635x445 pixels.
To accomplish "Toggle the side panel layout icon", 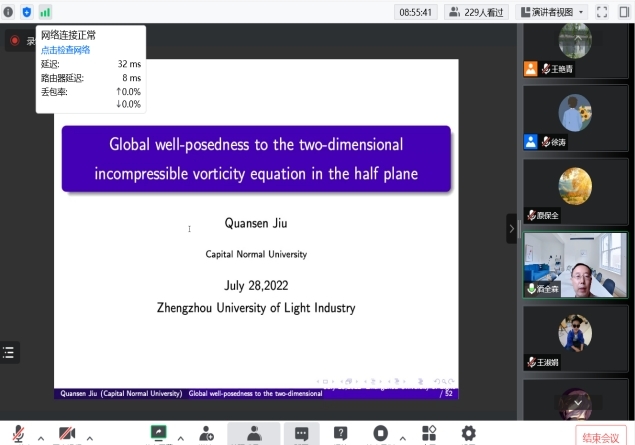I will (624, 12).
